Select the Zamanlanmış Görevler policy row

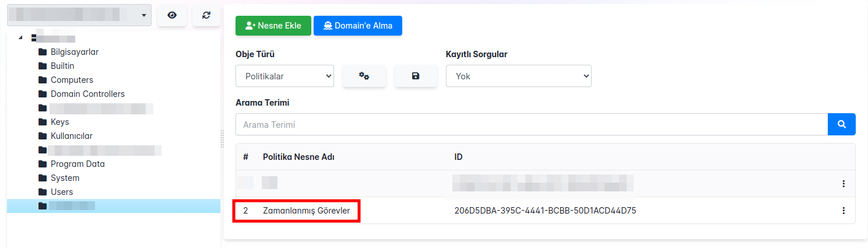(x=306, y=211)
